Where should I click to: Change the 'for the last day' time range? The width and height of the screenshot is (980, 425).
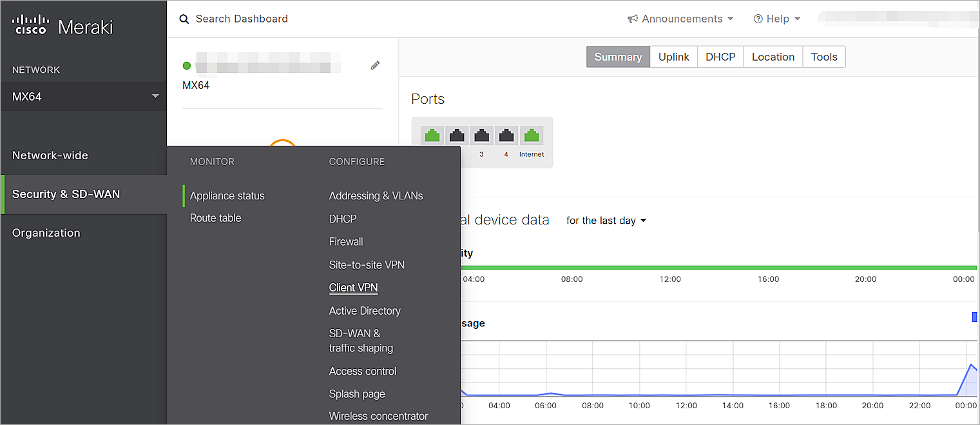tap(606, 220)
